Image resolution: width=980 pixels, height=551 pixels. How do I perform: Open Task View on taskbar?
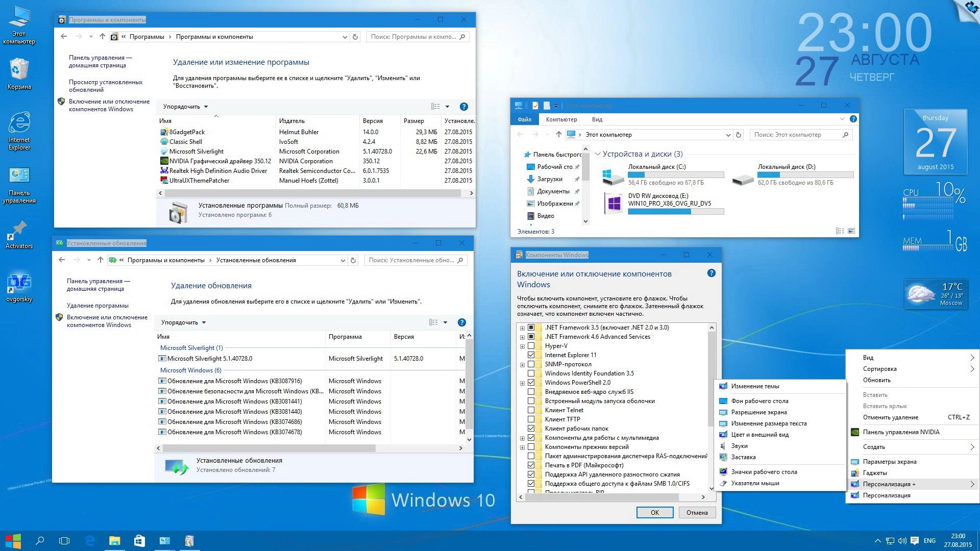64,541
